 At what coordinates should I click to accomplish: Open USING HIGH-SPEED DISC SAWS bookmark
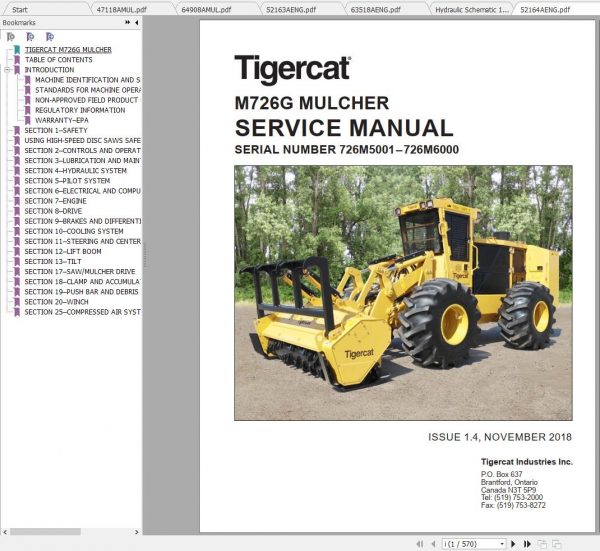click(x=83, y=140)
